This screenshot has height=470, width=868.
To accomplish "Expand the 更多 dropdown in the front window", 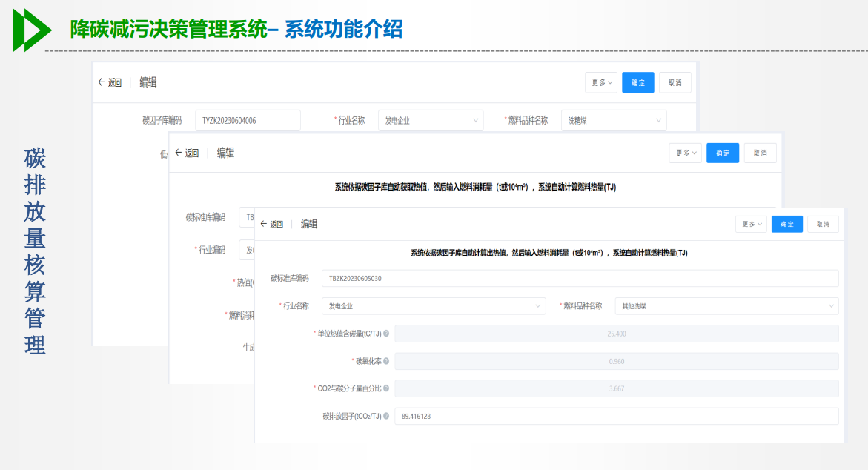I will click(751, 224).
